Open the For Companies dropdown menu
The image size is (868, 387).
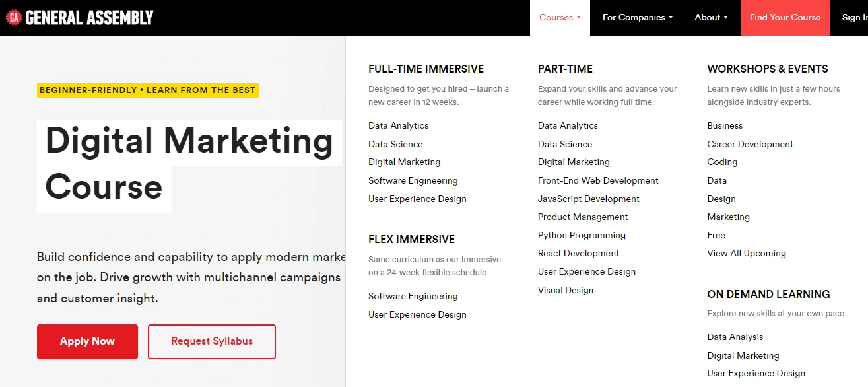[638, 18]
